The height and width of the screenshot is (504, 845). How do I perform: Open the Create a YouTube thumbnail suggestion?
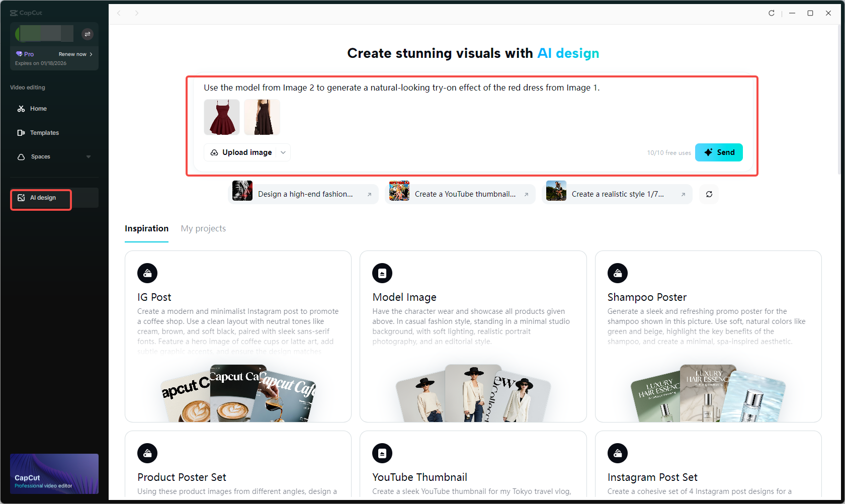pyautogui.click(x=460, y=194)
